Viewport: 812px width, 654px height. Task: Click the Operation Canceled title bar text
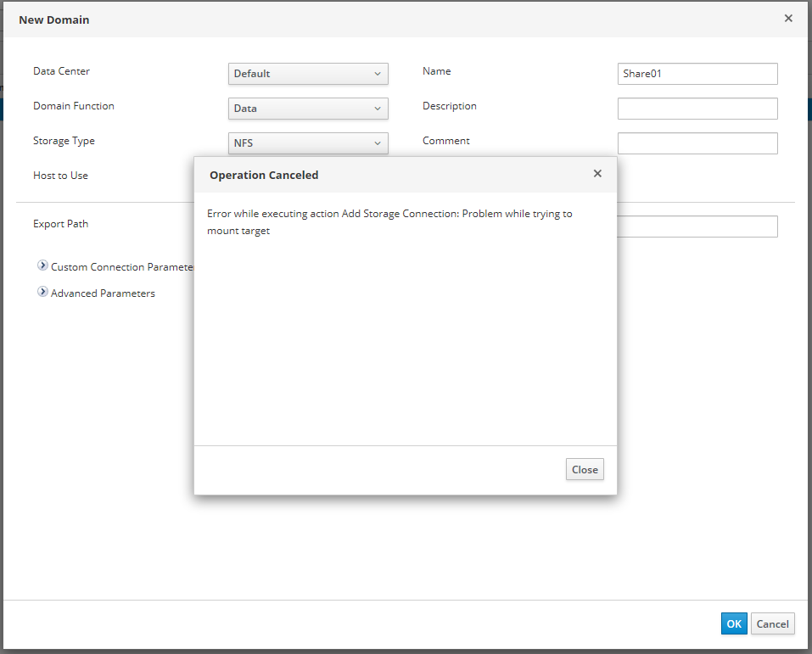click(264, 176)
